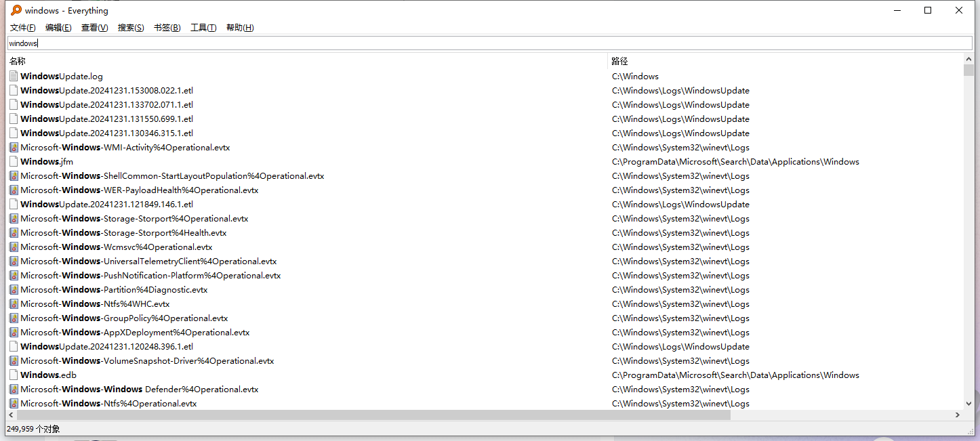
Task: Select file name Windows.edb
Action: (49, 375)
